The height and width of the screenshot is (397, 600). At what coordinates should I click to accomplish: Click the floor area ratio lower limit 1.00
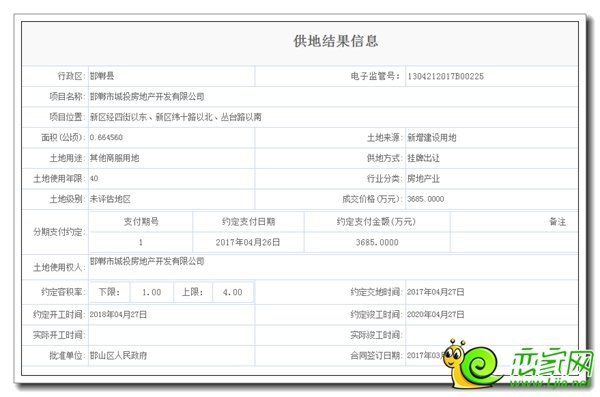click(152, 292)
